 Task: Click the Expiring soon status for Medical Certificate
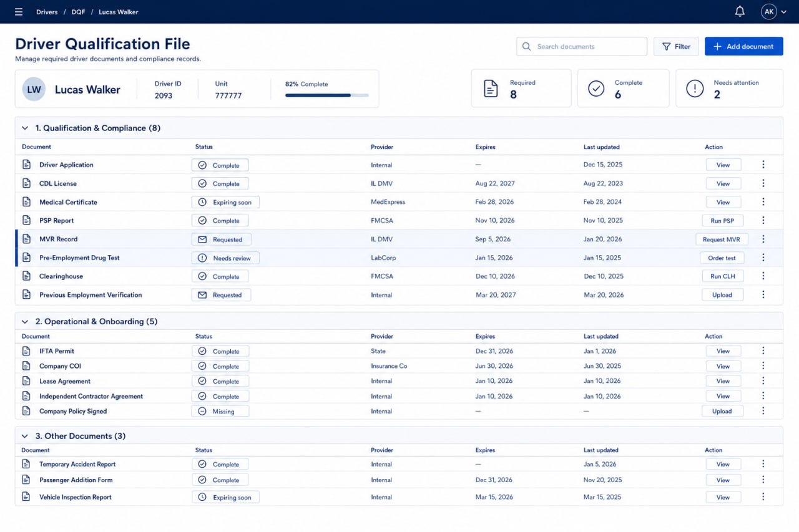[x=225, y=202]
